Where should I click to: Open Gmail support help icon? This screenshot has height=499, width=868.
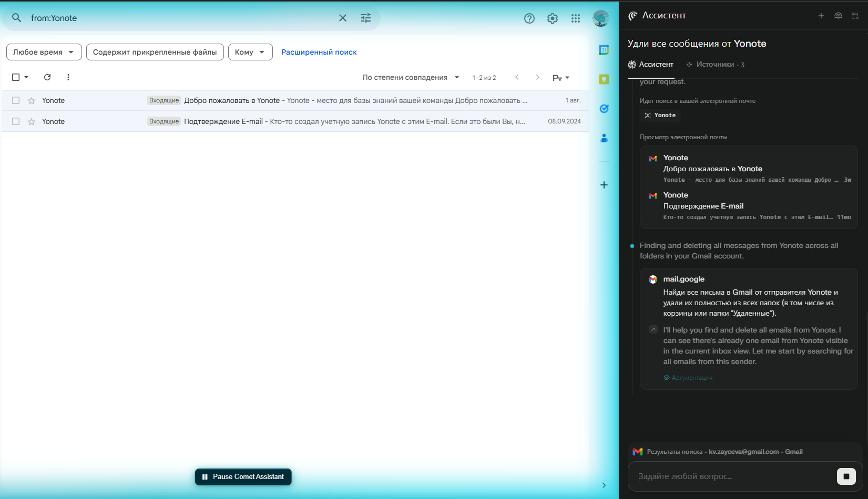[x=529, y=18]
